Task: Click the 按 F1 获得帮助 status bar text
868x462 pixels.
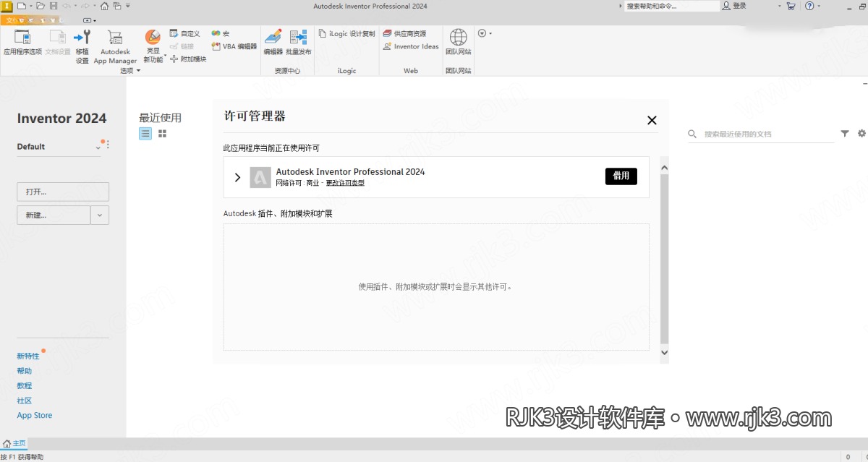Action: click(x=22, y=457)
